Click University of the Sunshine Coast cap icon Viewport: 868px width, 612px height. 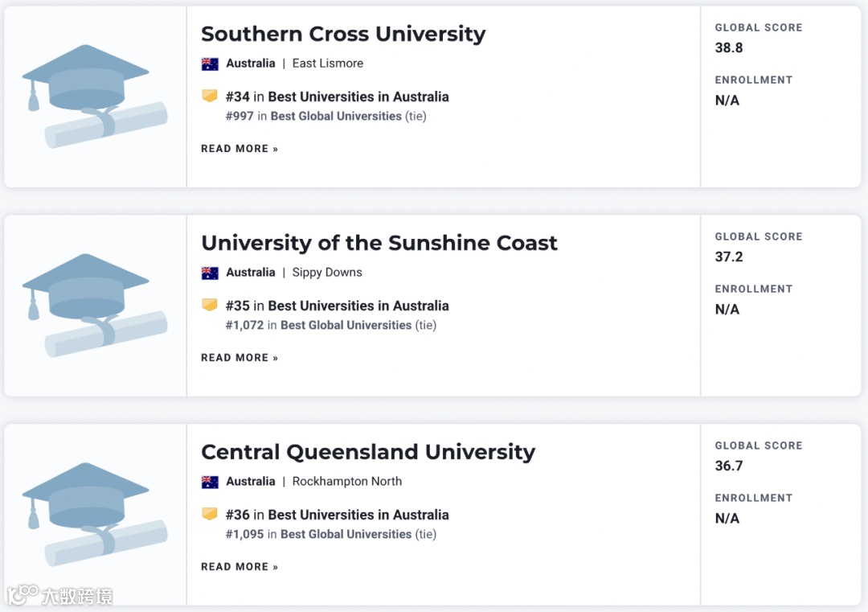tap(95, 306)
